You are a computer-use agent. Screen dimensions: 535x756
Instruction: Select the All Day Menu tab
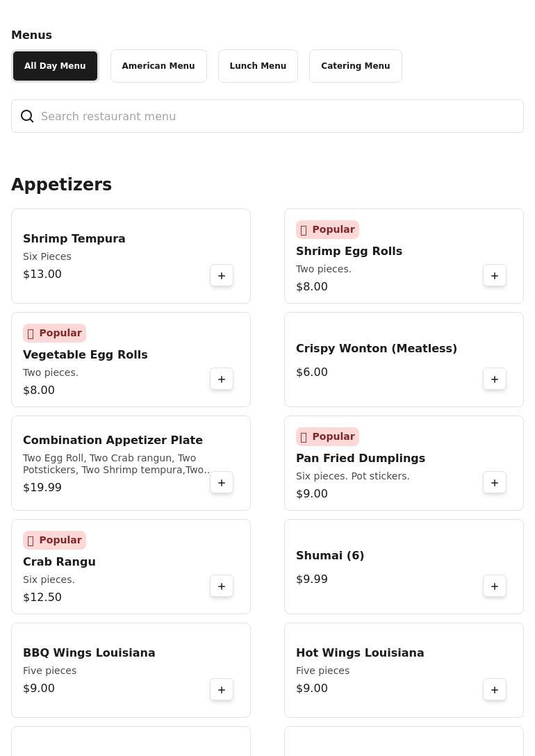(x=55, y=66)
